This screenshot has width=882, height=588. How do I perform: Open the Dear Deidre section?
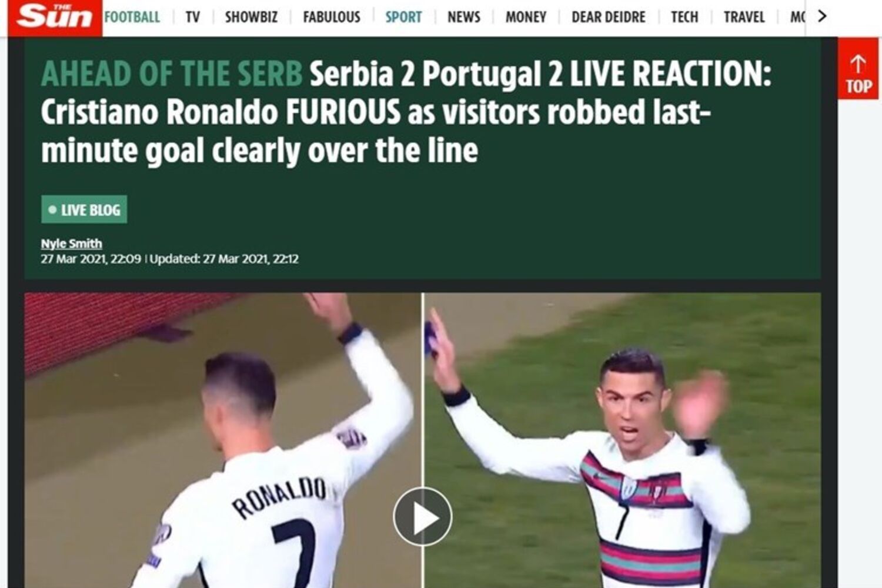tap(609, 17)
